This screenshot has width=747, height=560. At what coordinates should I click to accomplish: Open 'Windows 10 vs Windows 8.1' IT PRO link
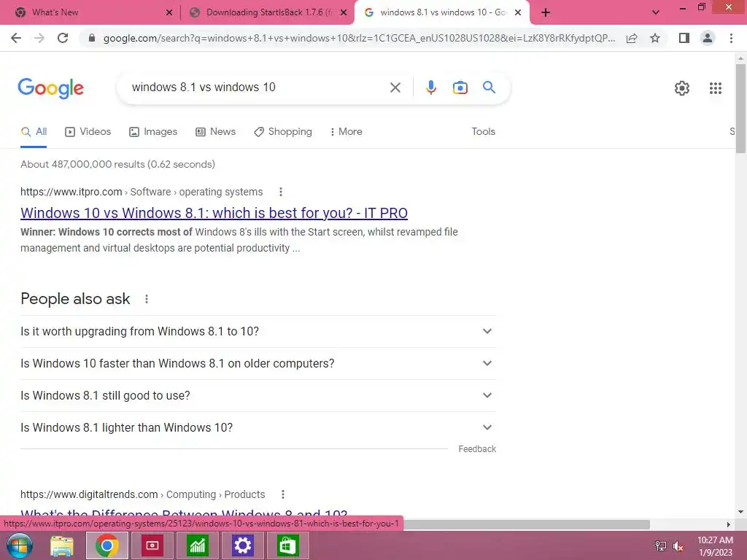214,213
